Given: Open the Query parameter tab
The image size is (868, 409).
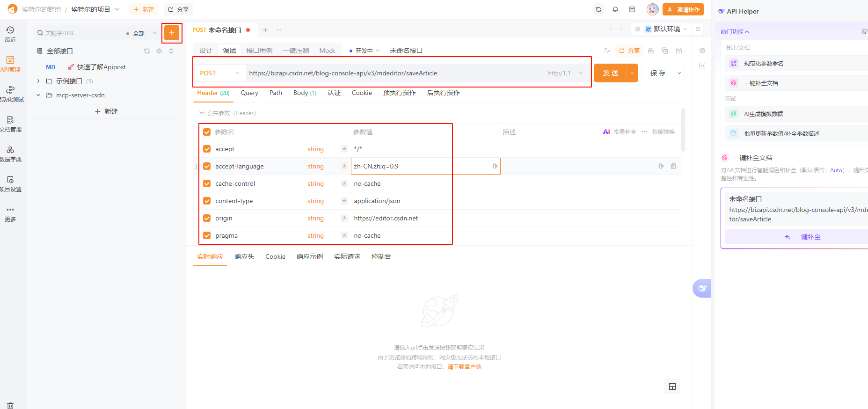Looking at the screenshot, I should [249, 93].
